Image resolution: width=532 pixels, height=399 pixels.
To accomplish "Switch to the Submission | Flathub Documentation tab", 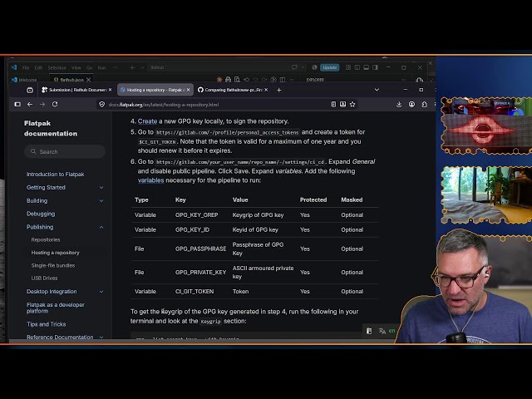I will click(x=76, y=90).
